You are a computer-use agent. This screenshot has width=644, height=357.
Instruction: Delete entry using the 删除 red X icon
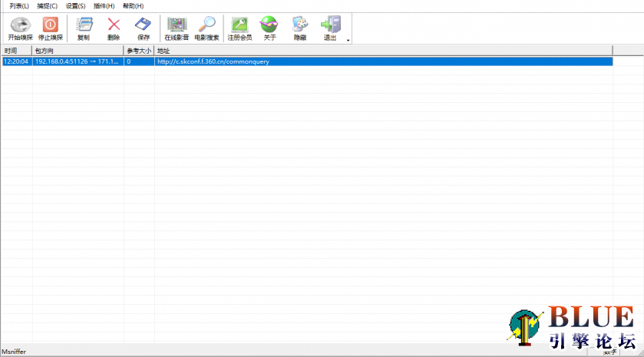coord(114,28)
